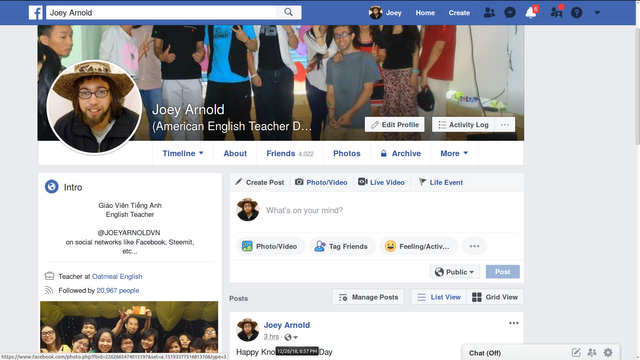Go to Home in the top bar

coord(425,13)
